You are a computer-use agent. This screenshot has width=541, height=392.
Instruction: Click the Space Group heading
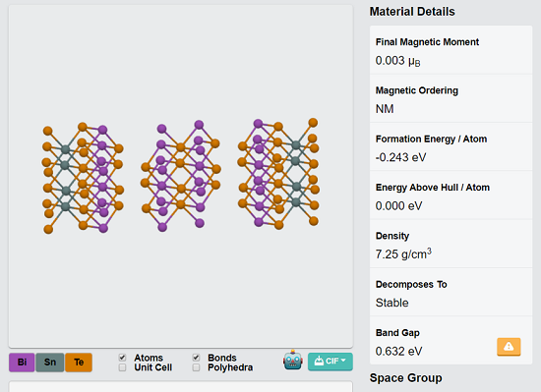pyautogui.click(x=405, y=378)
